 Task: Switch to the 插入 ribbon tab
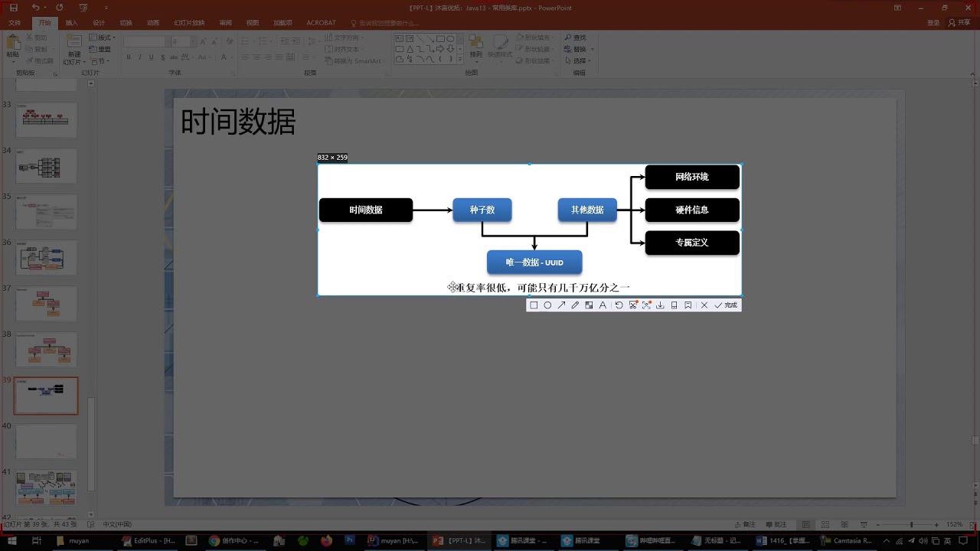pyautogui.click(x=71, y=23)
